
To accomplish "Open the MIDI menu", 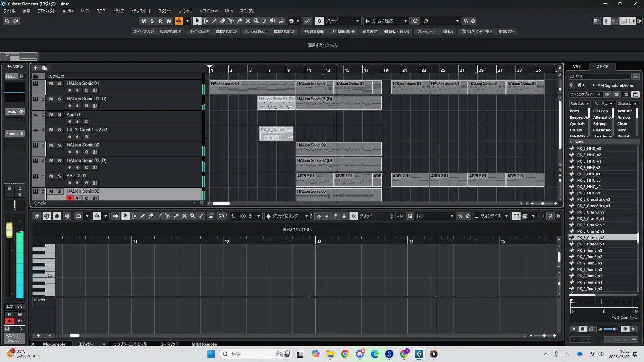I will 85,11.
